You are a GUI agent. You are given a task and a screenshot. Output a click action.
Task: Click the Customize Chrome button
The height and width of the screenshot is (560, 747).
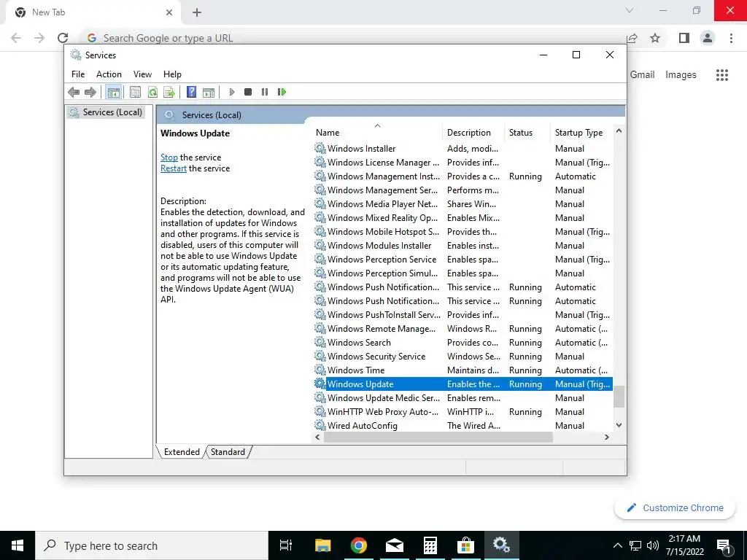675,507
